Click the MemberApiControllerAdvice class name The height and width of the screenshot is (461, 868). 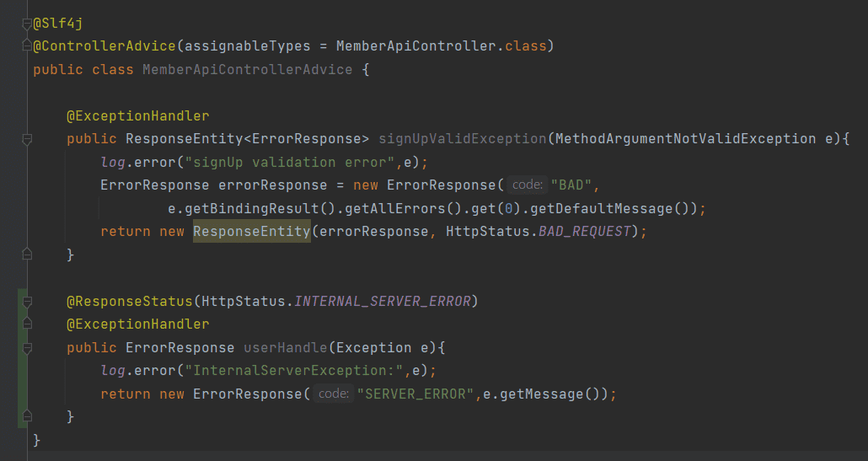(248, 70)
